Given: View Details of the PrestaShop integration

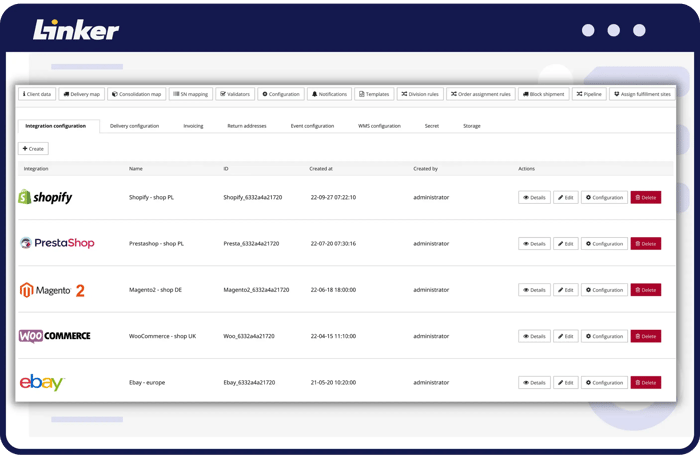Looking at the screenshot, I should (x=534, y=244).
